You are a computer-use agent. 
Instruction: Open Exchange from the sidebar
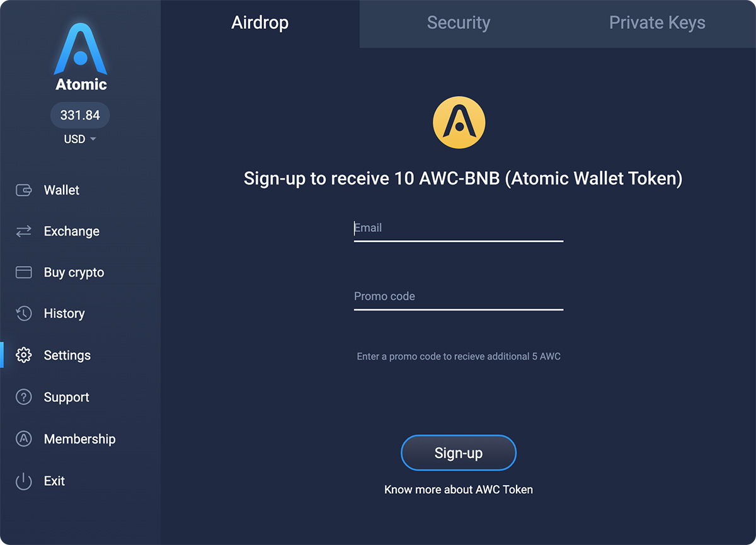[23, 231]
